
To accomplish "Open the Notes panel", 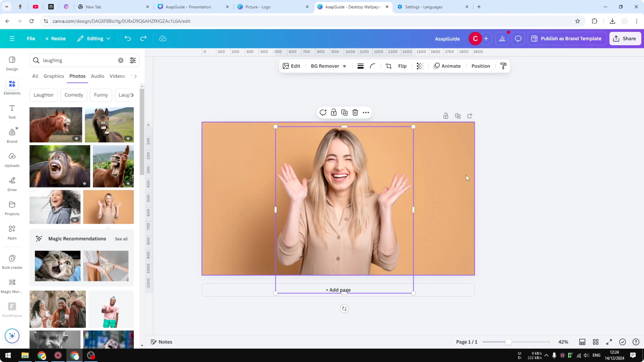I will [x=161, y=342].
